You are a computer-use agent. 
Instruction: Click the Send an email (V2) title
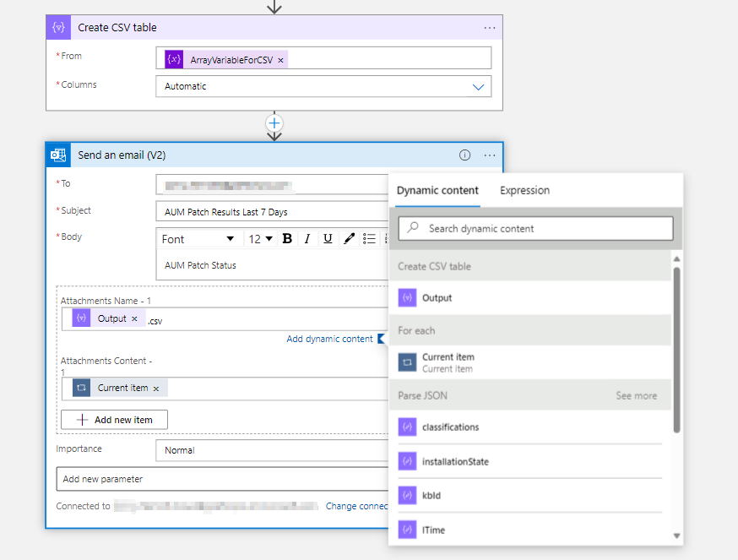coord(122,155)
